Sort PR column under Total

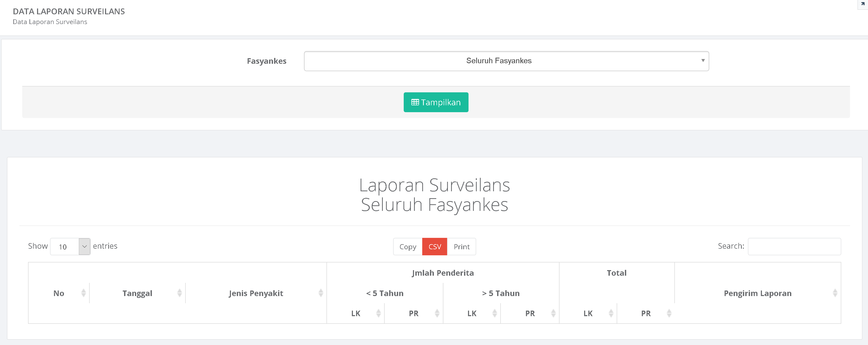pos(669,313)
